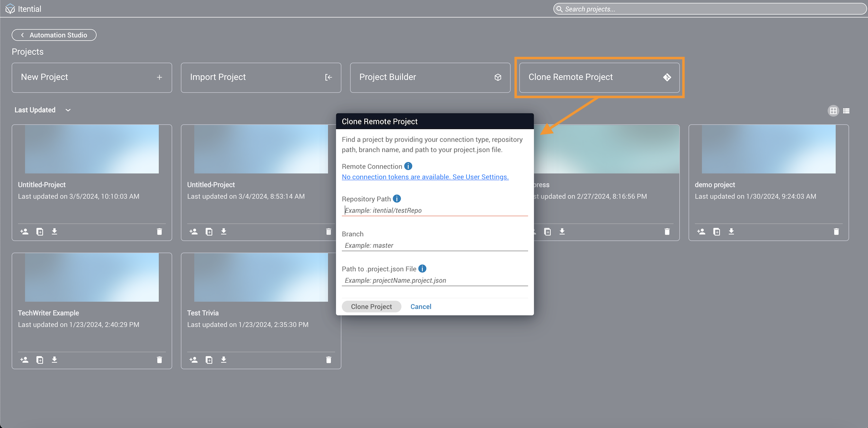The width and height of the screenshot is (868, 428).
Task: Focus the Branch input field
Action: [434, 245]
